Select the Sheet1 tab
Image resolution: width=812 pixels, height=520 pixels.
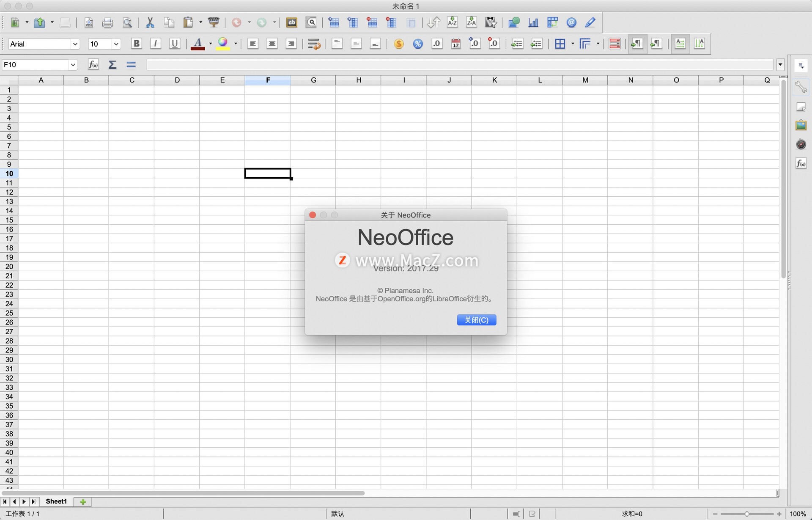pos(56,501)
